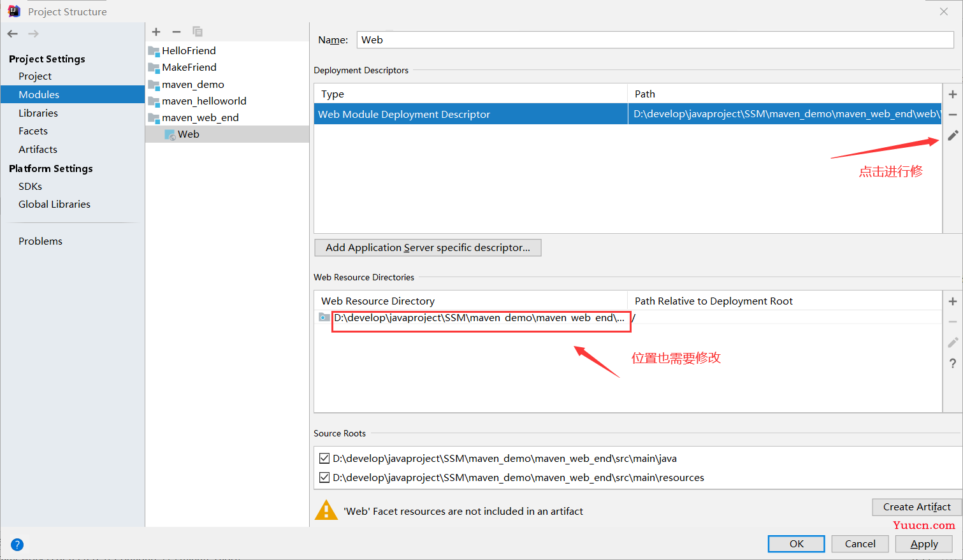Image resolution: width=963 pixels, height=560 pixels.
Task: Select the Web Module Deployment Descriptor row
Action: tap(628, 114)
